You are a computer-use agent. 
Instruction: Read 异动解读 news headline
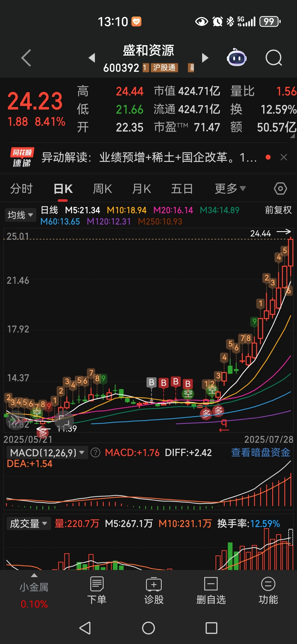click(149, 157)
